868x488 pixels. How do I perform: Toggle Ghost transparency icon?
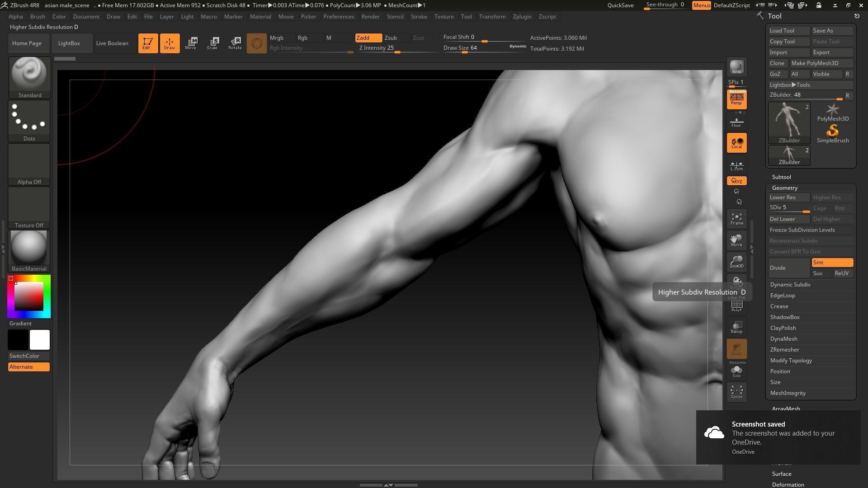tap(736, 349)
